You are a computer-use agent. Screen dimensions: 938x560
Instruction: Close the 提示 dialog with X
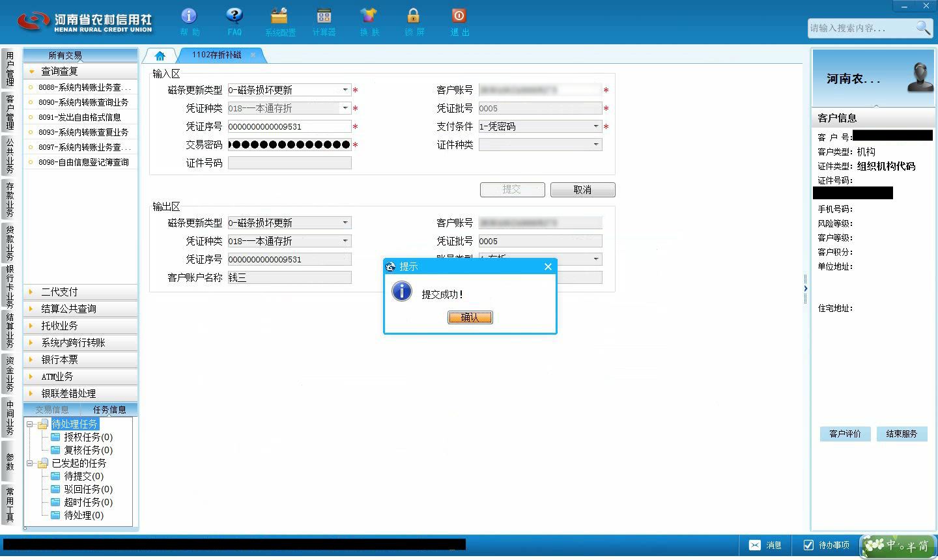click(x=548, y=266)
